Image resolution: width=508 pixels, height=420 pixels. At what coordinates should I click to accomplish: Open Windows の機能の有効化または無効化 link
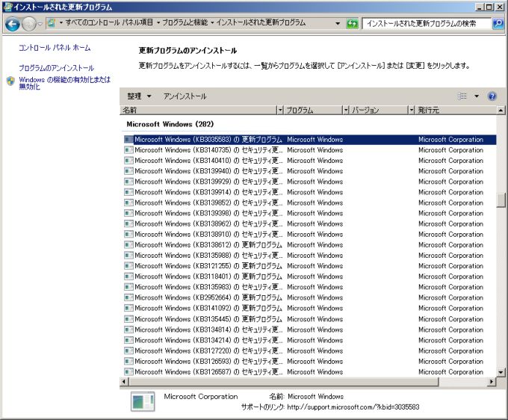point(64,83)
